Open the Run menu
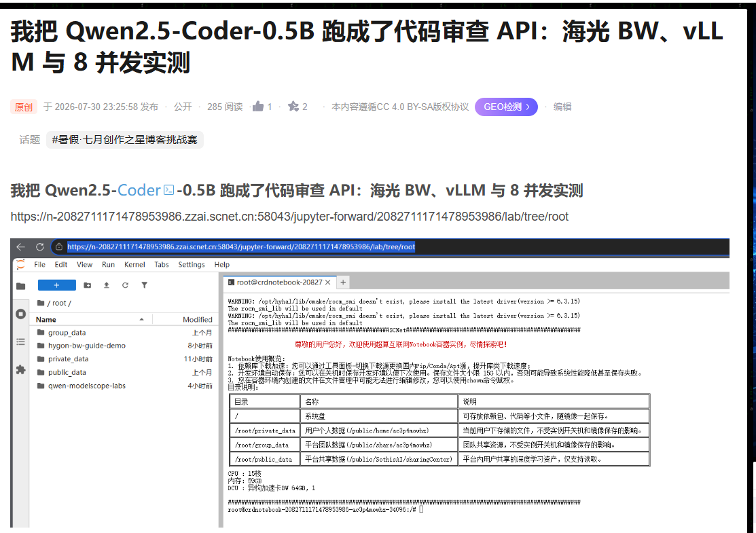 tap(109, 265)
